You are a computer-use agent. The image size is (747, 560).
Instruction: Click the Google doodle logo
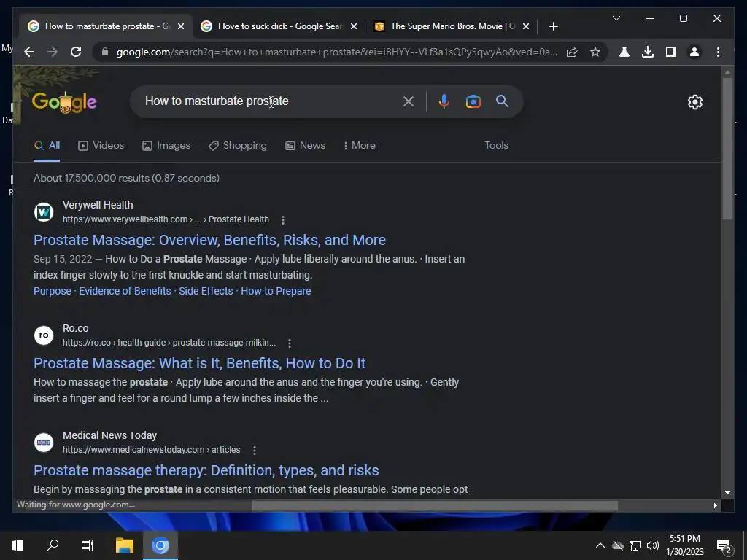click(64, 102)
